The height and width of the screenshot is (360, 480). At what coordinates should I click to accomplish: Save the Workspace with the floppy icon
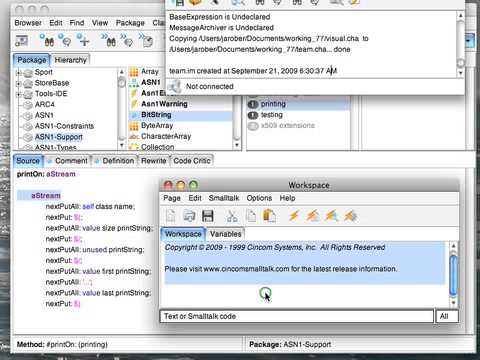coord(208,216)
